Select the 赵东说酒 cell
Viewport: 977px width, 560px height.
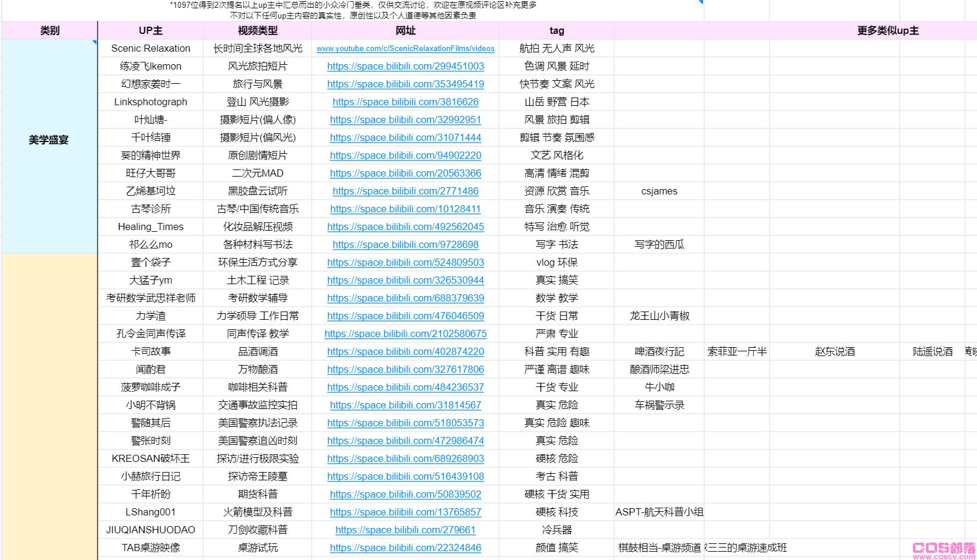(x=834, y=352)
